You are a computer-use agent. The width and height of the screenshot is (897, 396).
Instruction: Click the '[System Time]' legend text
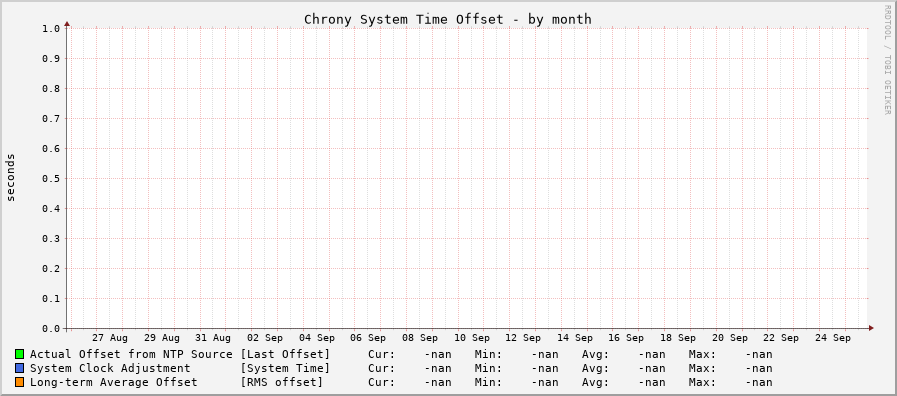pos(285,368)
